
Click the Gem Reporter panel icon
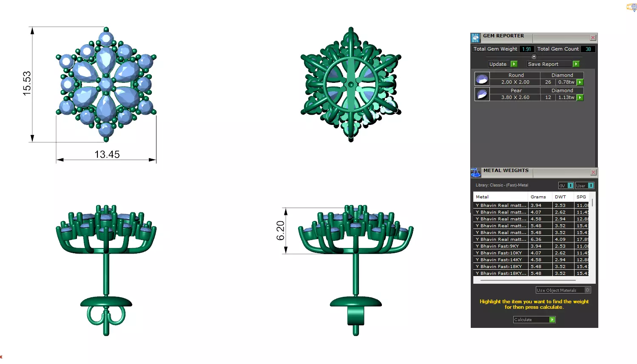[475, 38]
